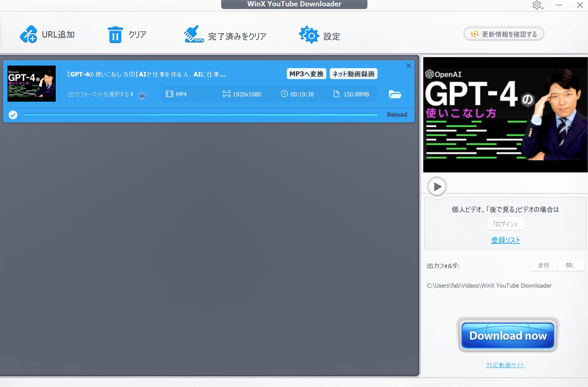This screenshot has height=387, width=588.
Task: Click the 出力フォルダ: label
Action: (x=443, y=266)
